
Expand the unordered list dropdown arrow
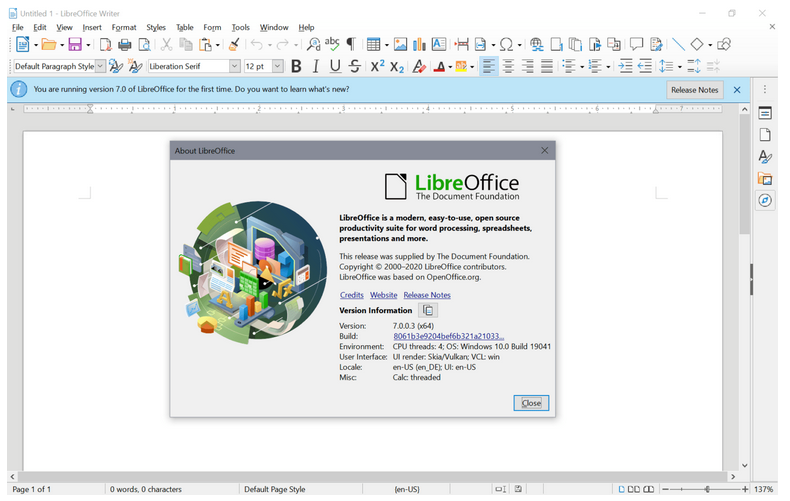582,67
